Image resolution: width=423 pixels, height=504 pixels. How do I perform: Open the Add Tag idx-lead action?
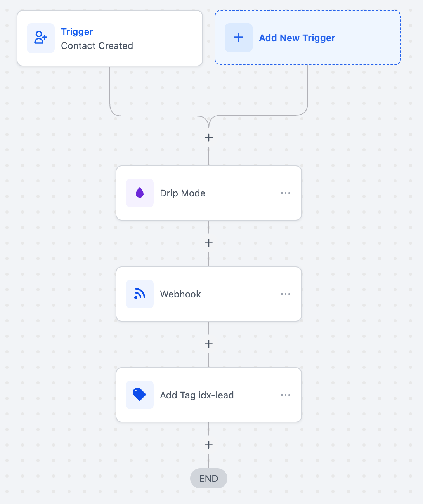197,395
